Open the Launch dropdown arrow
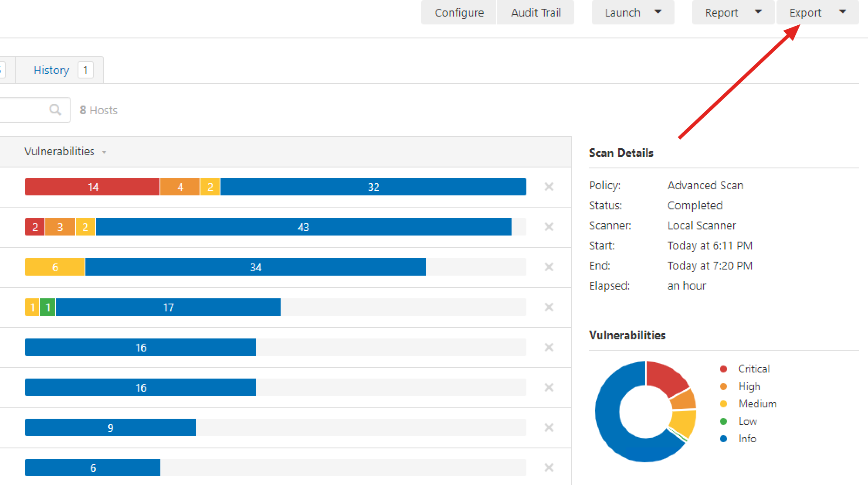Image resolution: width=868 pixels, height=485 pixels. pyautogui.click(x=658, y=12)
